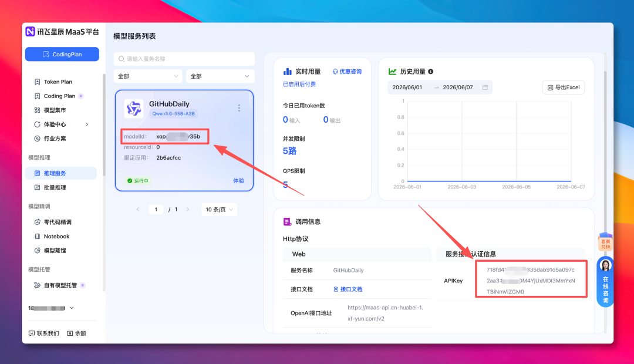The image size is (634, 364).
Task: Click 体验 link on GitHubDaily card
Action: (238, 181)
